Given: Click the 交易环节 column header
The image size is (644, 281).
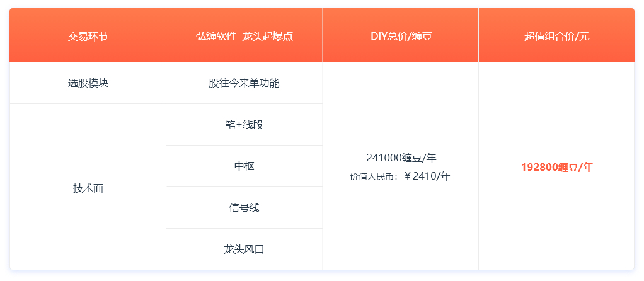Looking at the screenshot, I should coord(88,36).
